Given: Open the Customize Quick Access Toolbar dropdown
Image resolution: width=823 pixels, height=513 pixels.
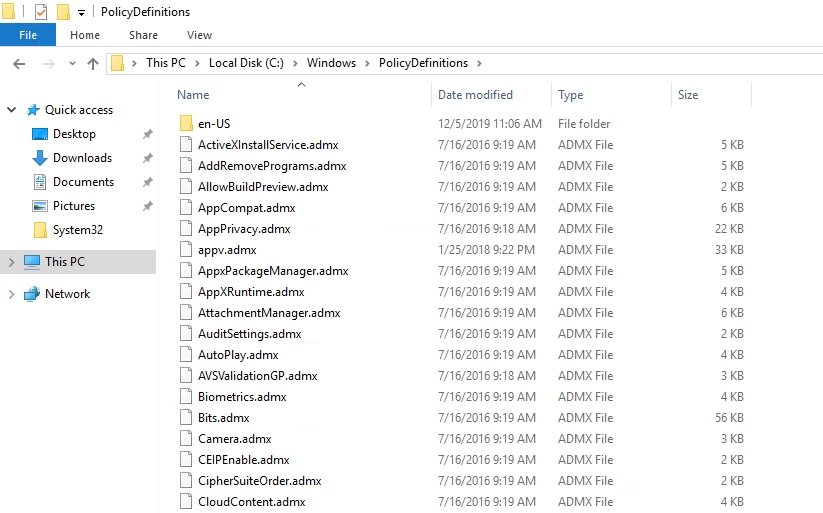Looking at the screenshot, I should [x=81, y=12].
